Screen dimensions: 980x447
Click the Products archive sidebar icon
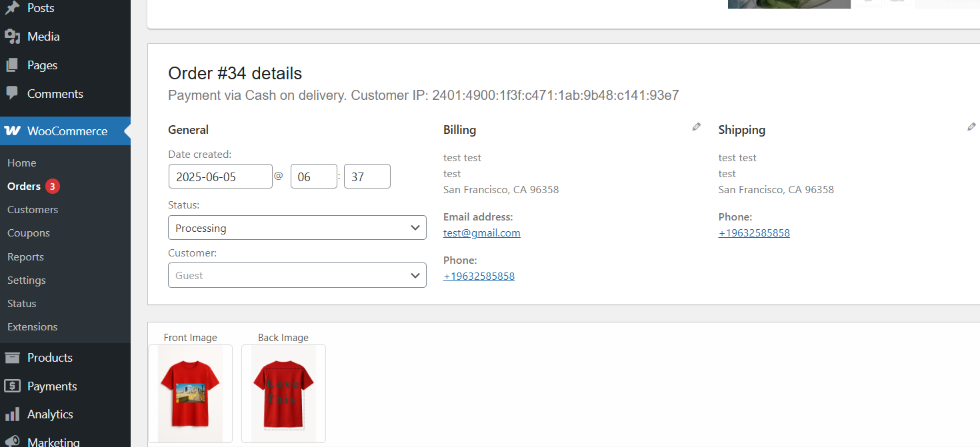pyautogui.click(x=12, y=358)
